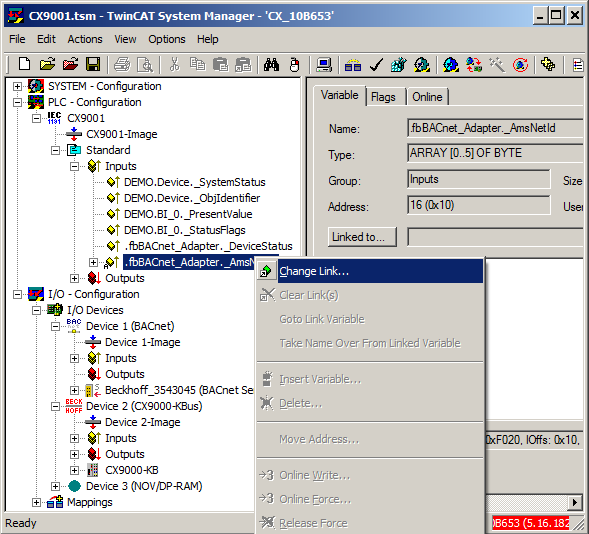Select CX9001-Image tree item

pyautogui.click(x=122, y=134)
